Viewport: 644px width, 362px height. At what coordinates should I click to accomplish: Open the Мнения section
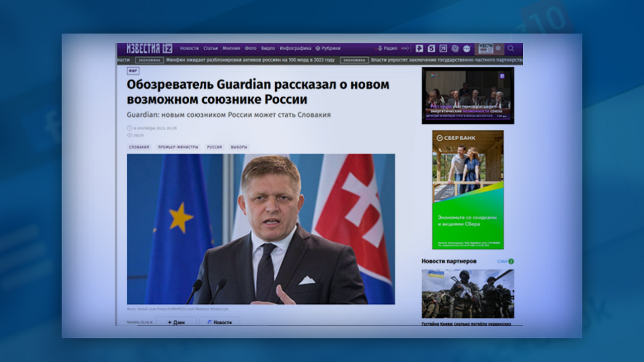(231, 48)
